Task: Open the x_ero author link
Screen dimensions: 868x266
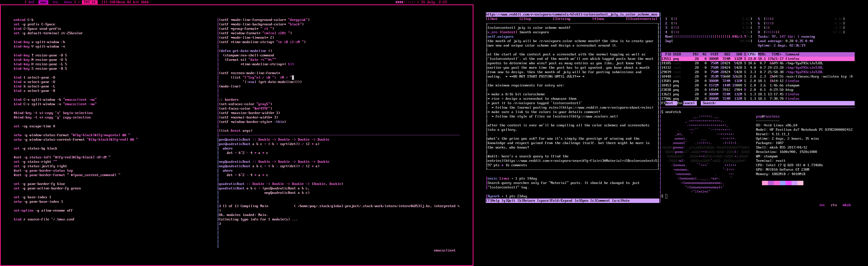Action: pos(492,32)
